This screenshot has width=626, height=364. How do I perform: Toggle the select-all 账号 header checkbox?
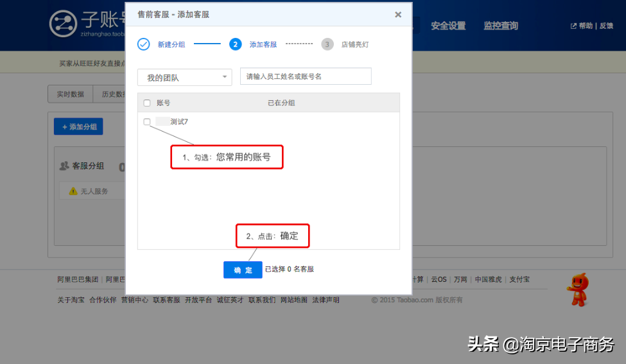147,103
